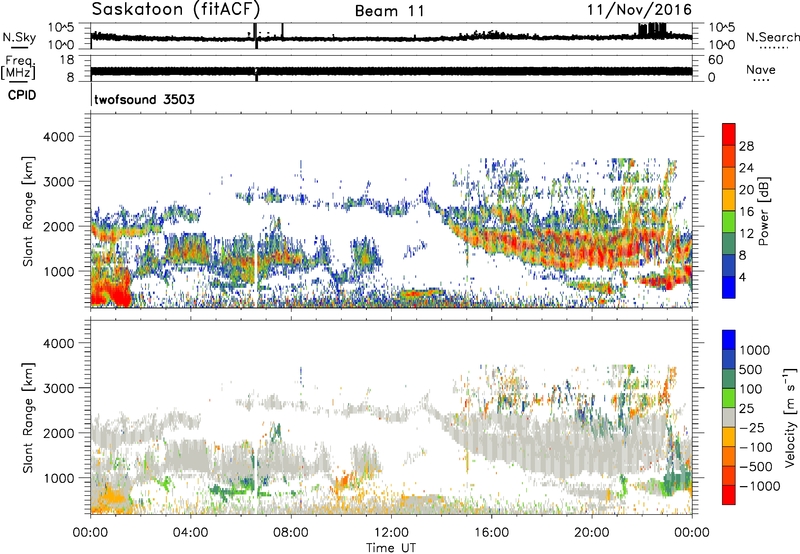The width and height of the screenshot is (800, 554).
Task: Click the '500' value on the Velocity color bar
Action: [751, 370]
